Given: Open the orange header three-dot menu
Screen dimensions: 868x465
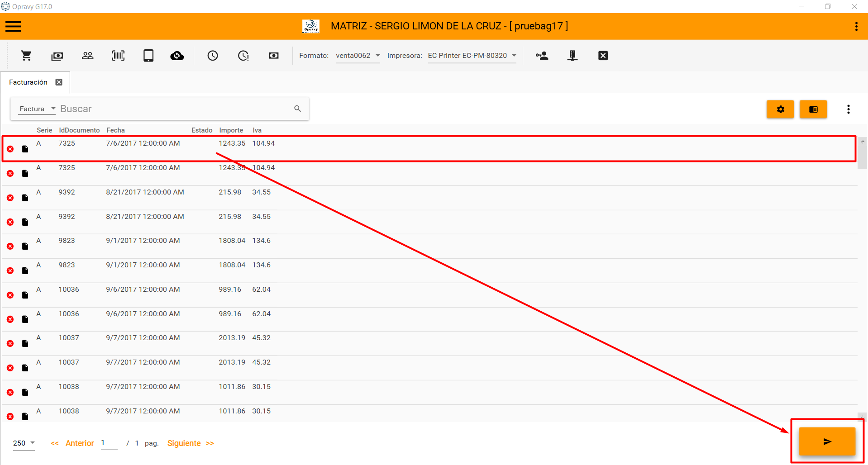Looking at the screenshot, I should 856,27.
